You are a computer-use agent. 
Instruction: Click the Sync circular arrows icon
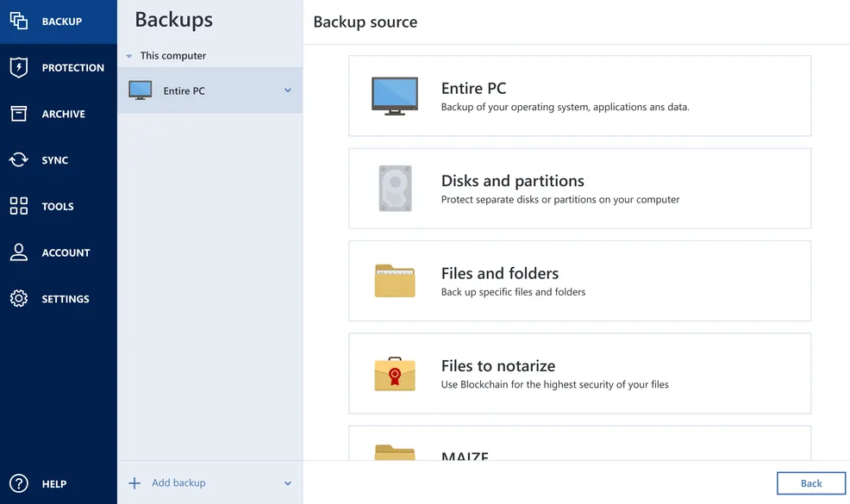point(18,160)
